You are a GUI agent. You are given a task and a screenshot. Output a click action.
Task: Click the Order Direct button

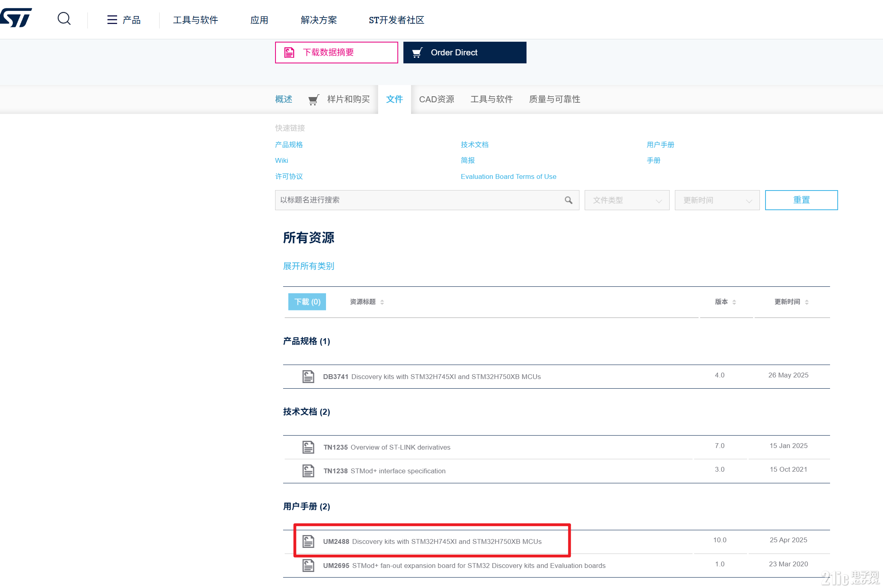tap(465, 53)
